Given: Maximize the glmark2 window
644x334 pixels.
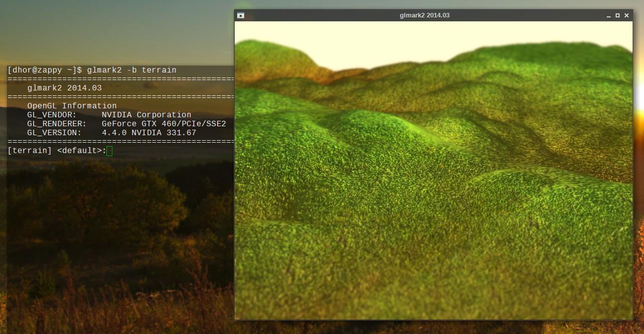Looking at the screenshot, I should 618,15.
